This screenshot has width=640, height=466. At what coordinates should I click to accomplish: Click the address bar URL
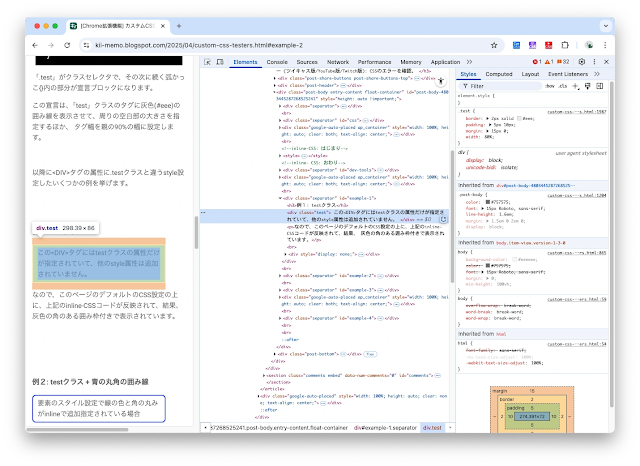tap(199, 45)
